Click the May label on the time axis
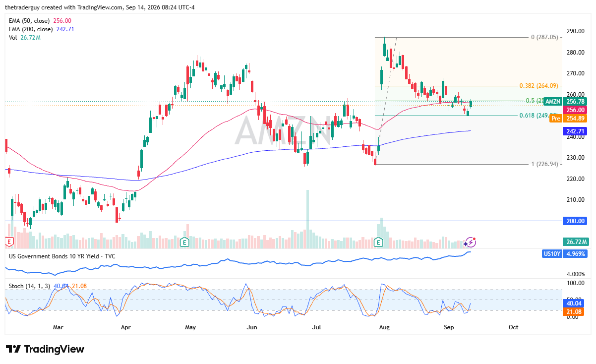 tap(191, 327)
